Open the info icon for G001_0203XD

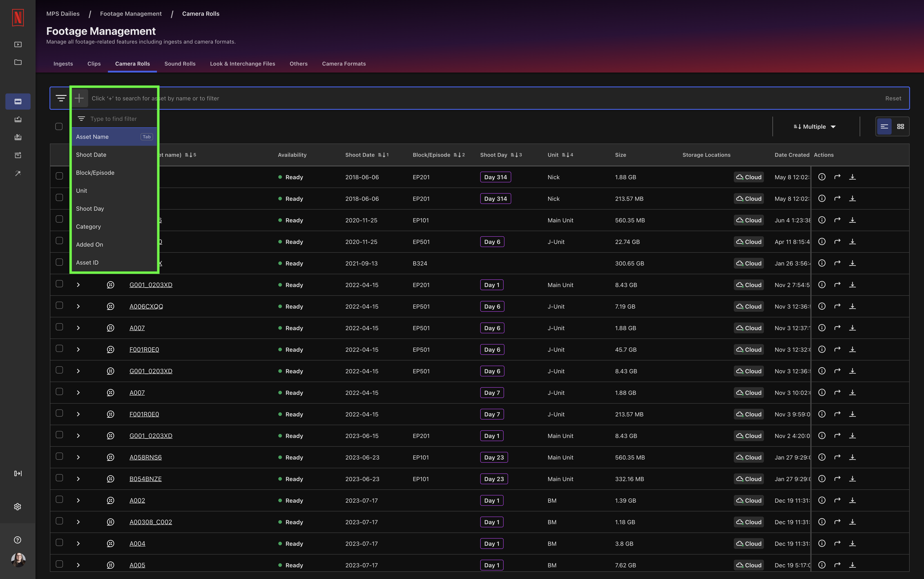click(x=822, y=285)
